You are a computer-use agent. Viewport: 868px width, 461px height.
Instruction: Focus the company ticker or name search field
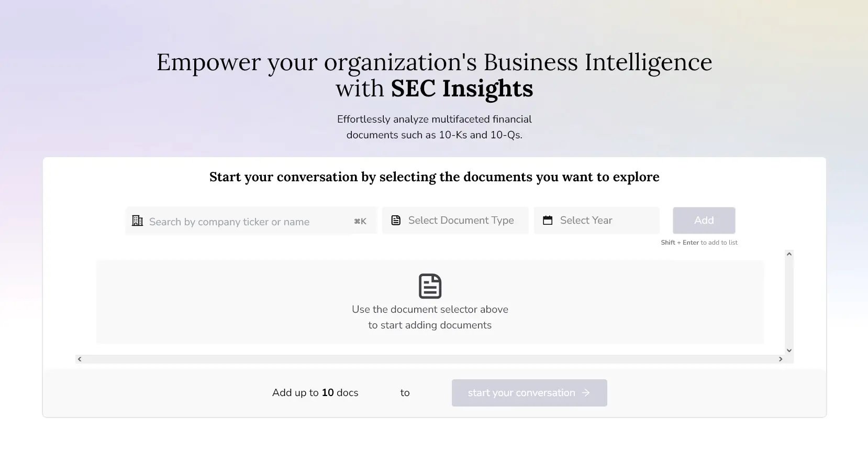pyautogui.click(x=241, y=222)
